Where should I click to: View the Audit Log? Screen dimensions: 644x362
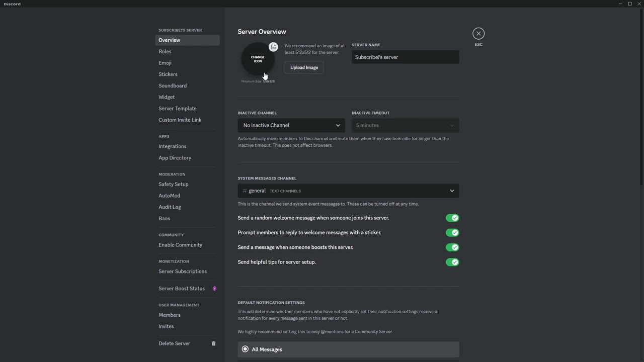[x=187, y=207]
